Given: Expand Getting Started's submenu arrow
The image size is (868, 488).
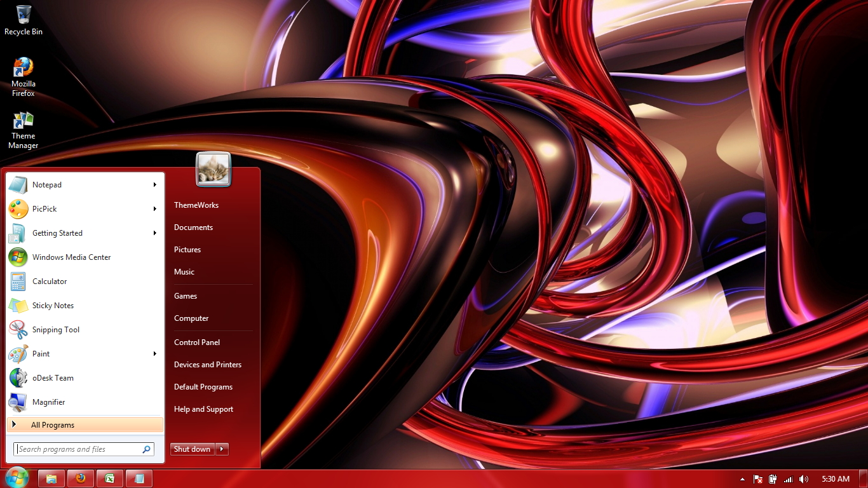Looking at the screenshot, I should pos(154,233).
